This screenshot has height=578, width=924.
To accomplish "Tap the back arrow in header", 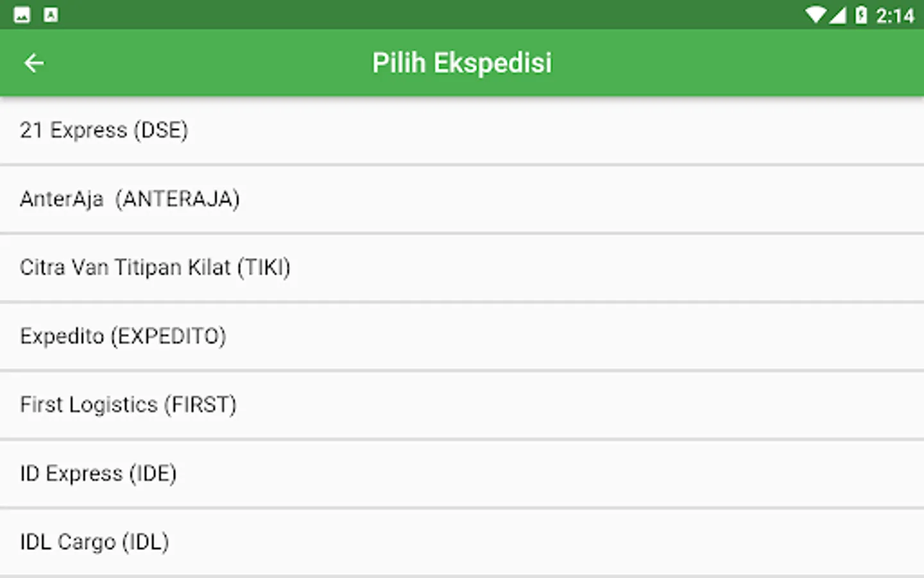I will point(34,63).
